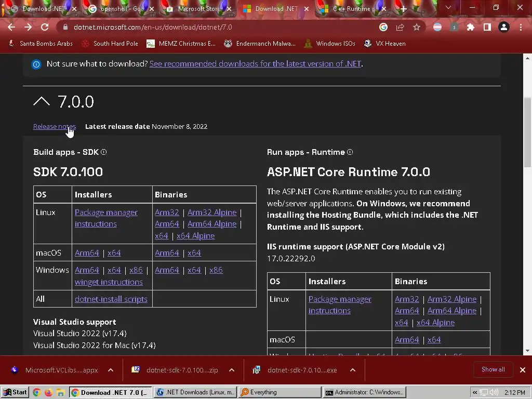This screenshot has height=399, width=532.
Task: Download ASP.NET Runtime Linux Arm64 Alpine binary
Action: (x=452, y=311)
